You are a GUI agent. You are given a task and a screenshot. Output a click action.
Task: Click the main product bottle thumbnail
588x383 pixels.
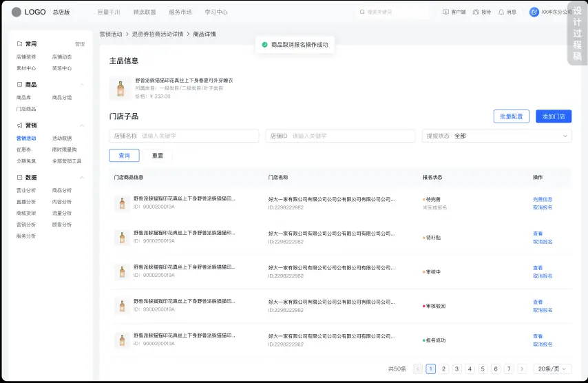coord(120,89)
